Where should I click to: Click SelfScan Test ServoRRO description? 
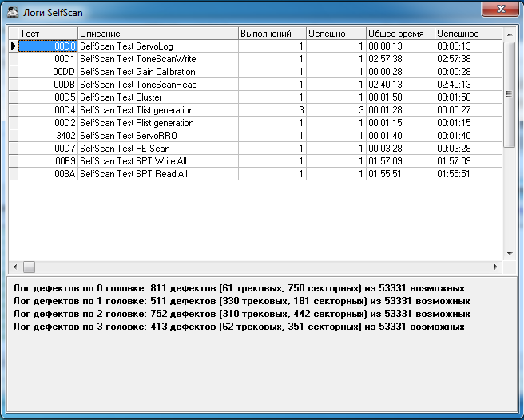coord(158,136)
